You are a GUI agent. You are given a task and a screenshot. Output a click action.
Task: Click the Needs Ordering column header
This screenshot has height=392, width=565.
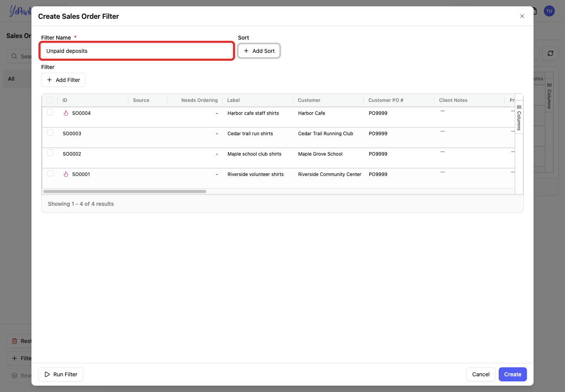[199, 100]
